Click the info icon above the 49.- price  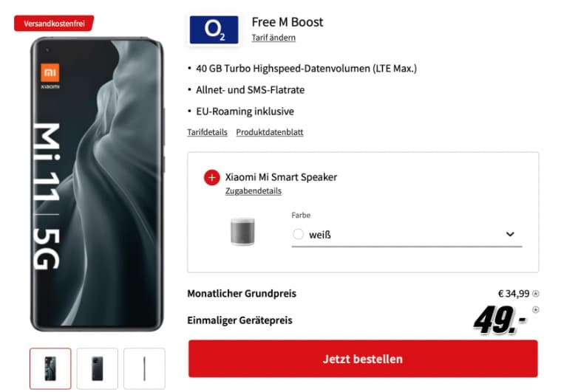tap(536, 310)
